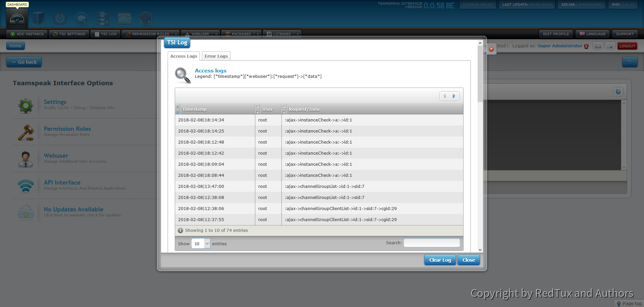Sort the log by User column
This screenshot has width=644, height=307.
click(x=268, y=109)
